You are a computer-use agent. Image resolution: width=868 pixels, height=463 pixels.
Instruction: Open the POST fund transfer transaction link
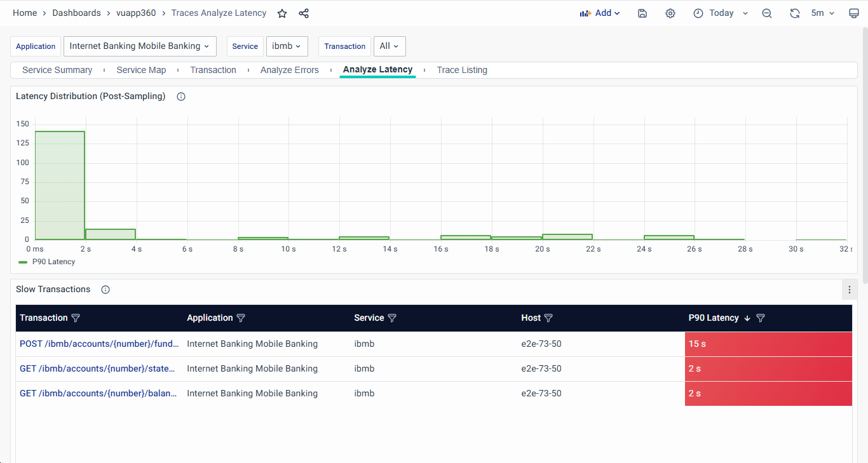(98, 344)
